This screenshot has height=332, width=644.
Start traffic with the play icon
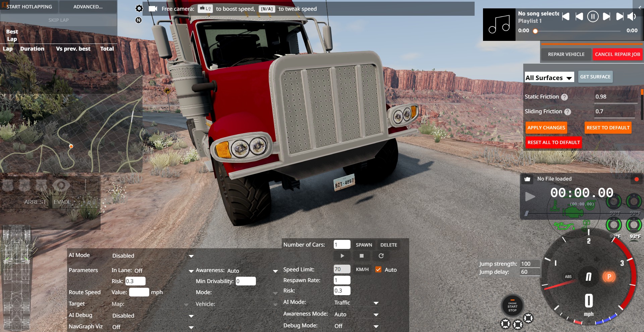[342, 256]
